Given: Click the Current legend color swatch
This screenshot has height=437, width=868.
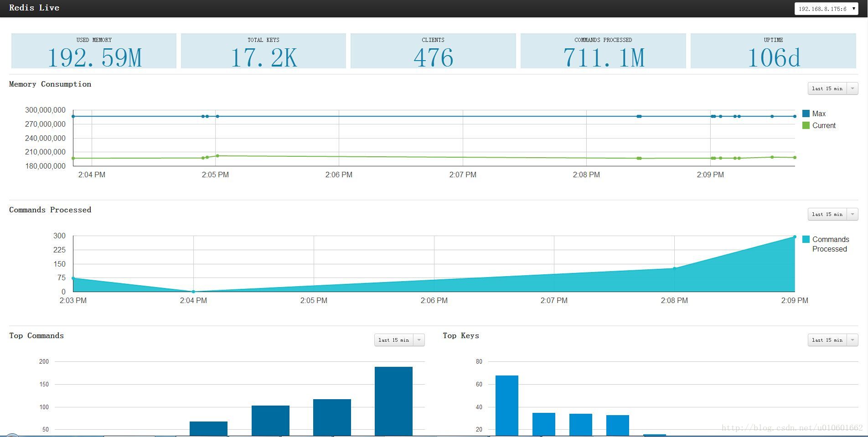Looking at the screenshot, I should coord(806,125).
